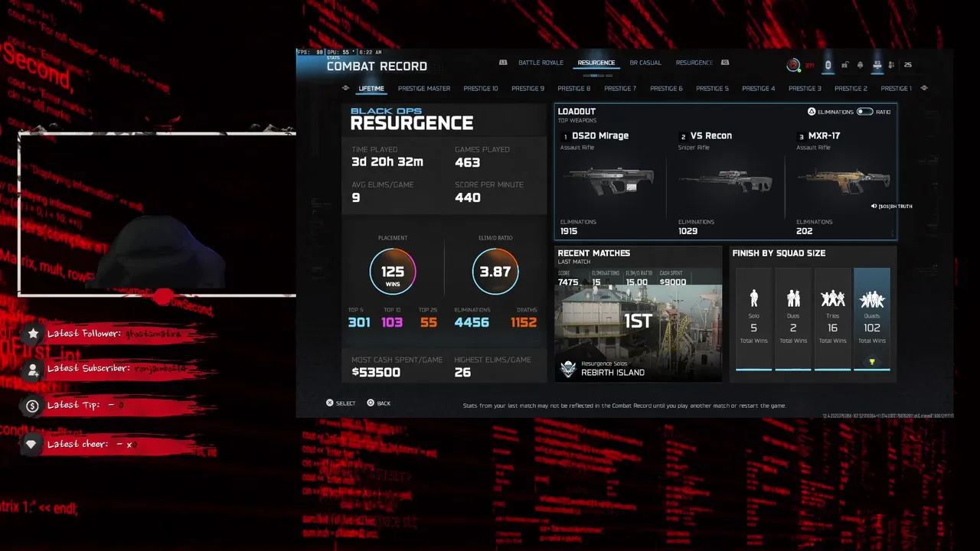Open the Prestige 5 tab
The height and width of the screenshot is (551, 980).
[712, 89]
